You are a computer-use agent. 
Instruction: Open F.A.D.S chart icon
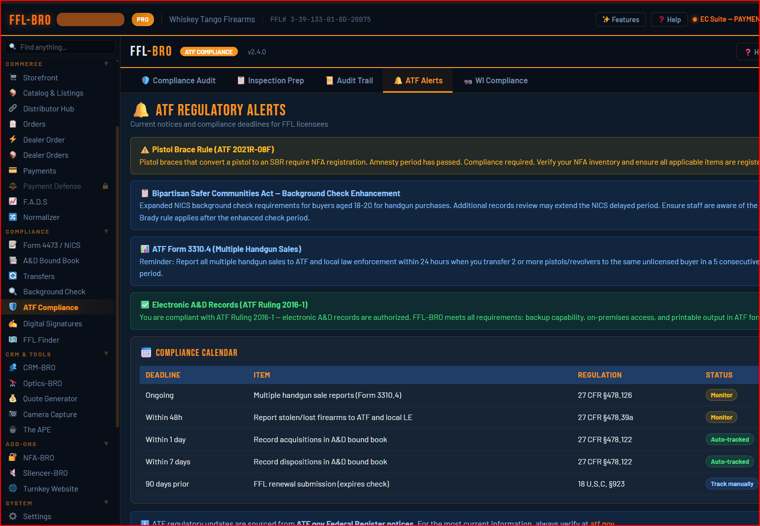point(13,202)
